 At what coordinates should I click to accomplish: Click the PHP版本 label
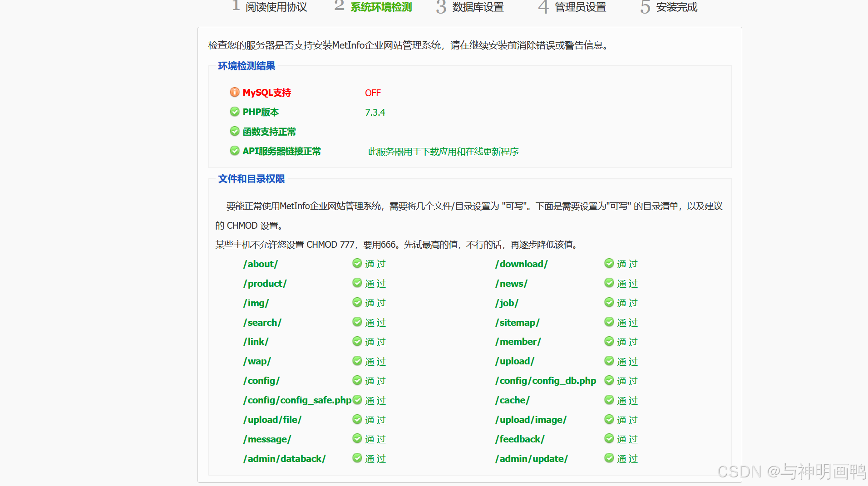pos(261,112)
